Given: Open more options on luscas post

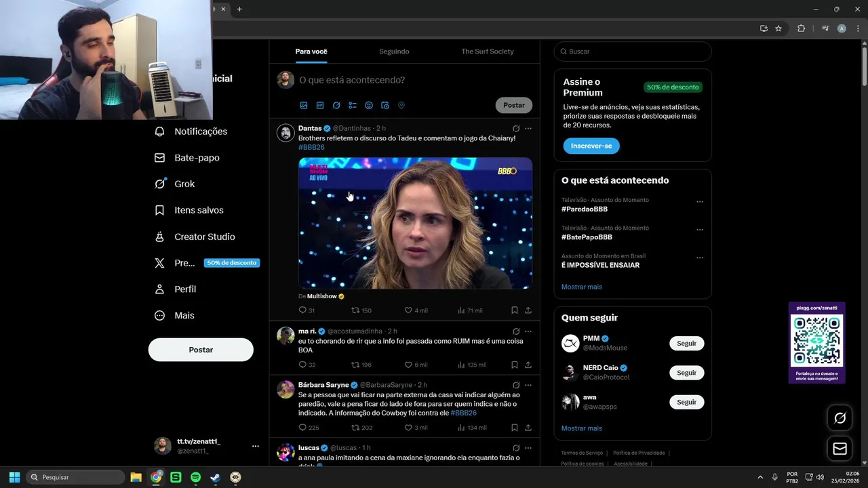Looking at the screenshot, I should pos(528,448).
